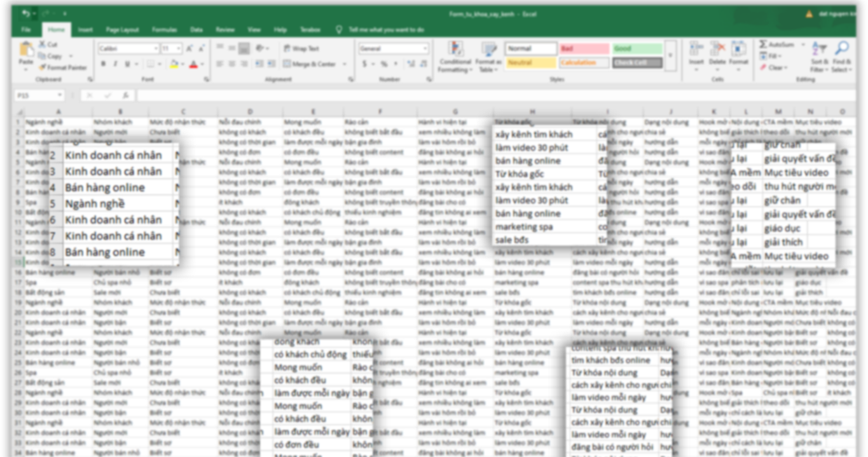This screenshot has height=457, width=868.
Task: Toggle Wrap Text
Action: [301, 48]
